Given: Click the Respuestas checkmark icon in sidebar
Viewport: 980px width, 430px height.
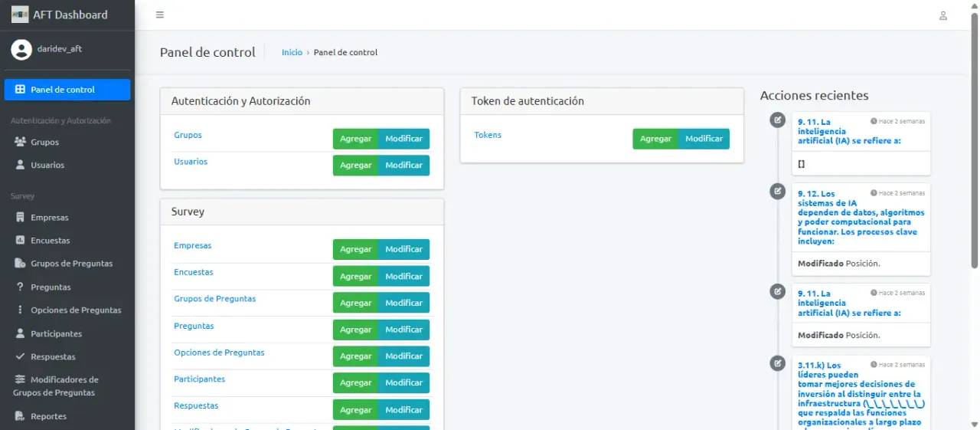Looking at the screenshot, I should coord(21,356).
